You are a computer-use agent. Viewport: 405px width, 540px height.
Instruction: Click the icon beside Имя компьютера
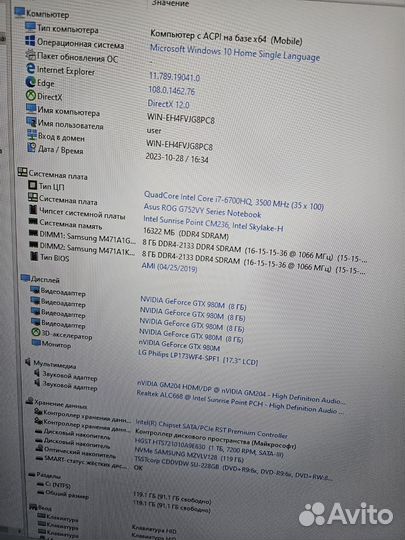coord(31,109)
